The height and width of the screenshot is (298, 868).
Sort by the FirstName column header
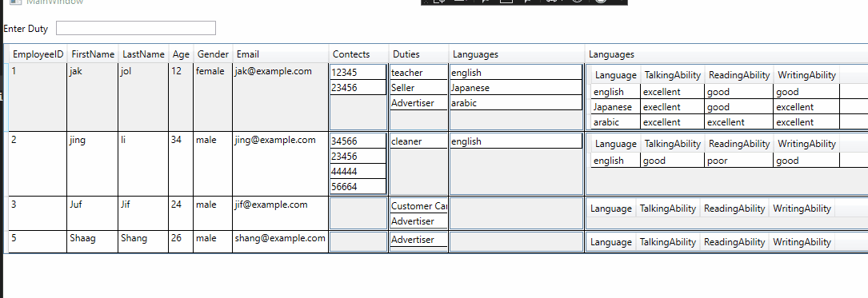pyautogui.click(x=93, y=54)
